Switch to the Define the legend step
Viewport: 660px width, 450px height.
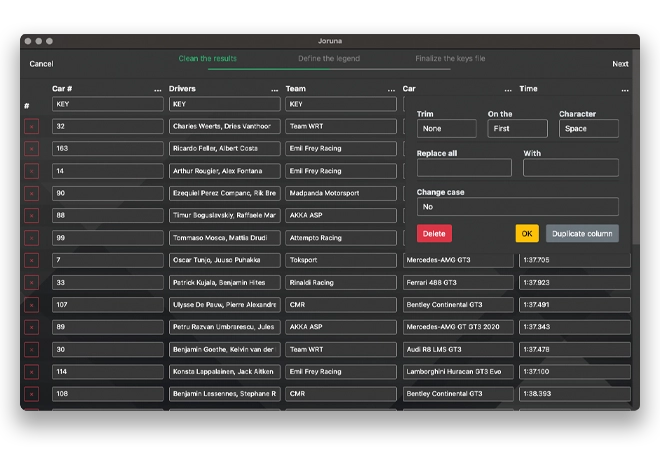pyautogui.click(x=329, y=59)
